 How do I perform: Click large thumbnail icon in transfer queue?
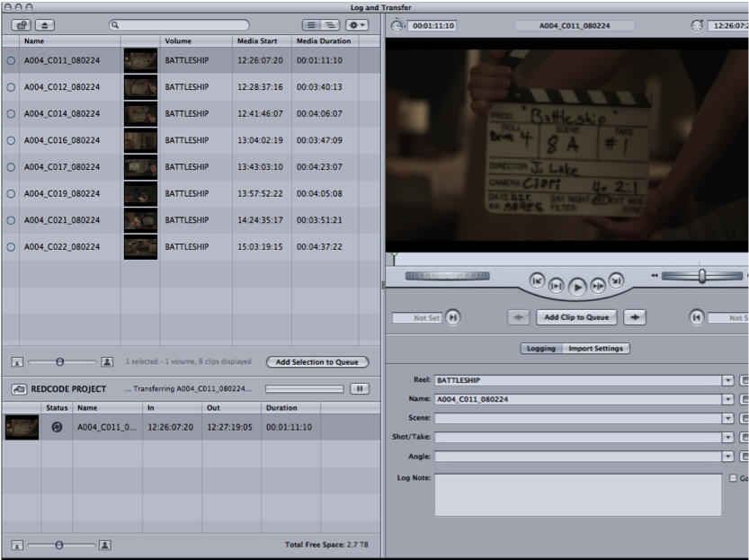point(105,545)
